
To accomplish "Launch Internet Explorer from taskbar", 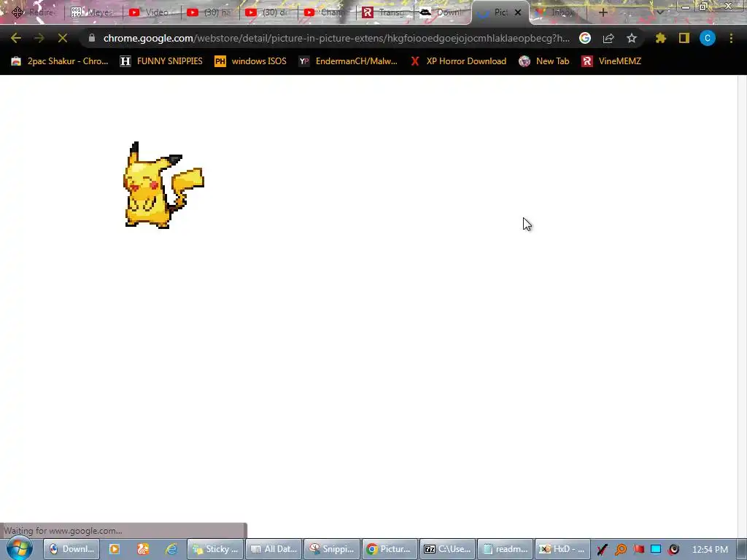I will (x=171, y=549).
